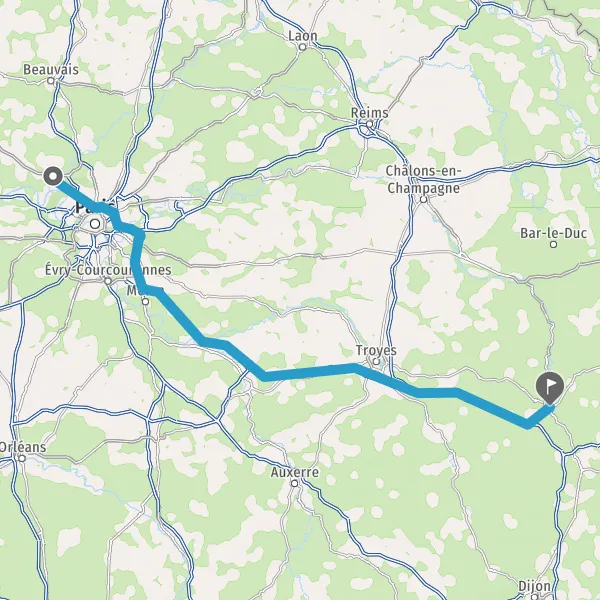The height and width of the screenshot is (600, 600).
Task: Select the Auxerre city marker
Action: pos(294,484)
